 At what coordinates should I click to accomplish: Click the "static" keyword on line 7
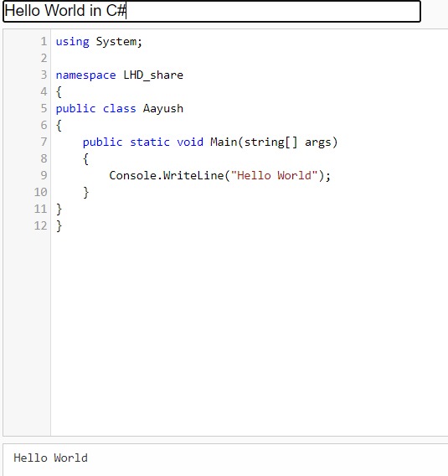coord(150,142)
